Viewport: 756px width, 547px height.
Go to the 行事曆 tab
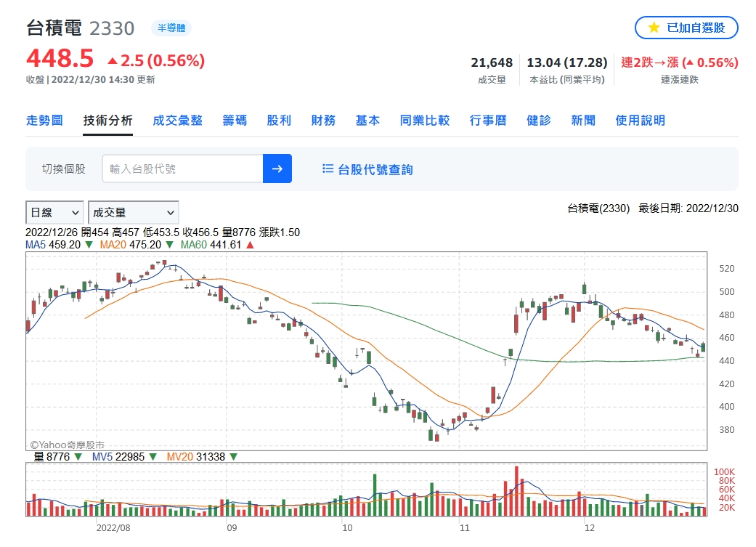(x=488, y=120)
